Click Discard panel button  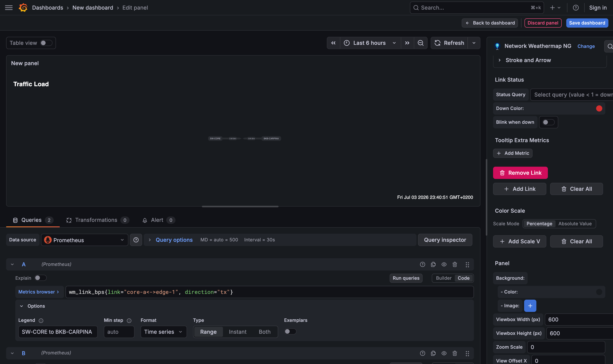543,23
